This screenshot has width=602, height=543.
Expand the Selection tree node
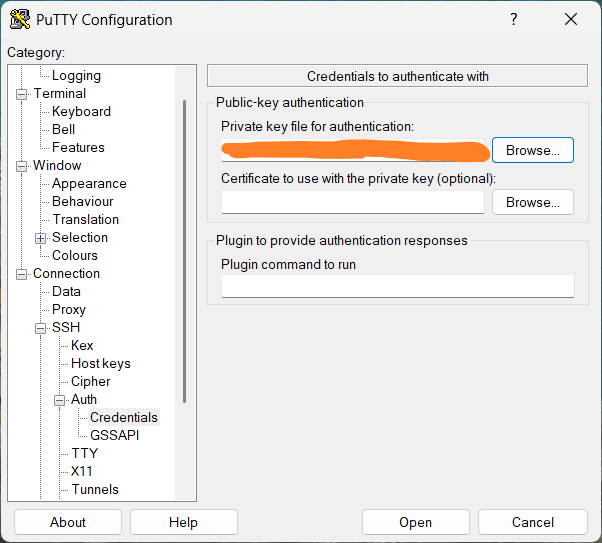pyautogui.click(x=40, y=238)
